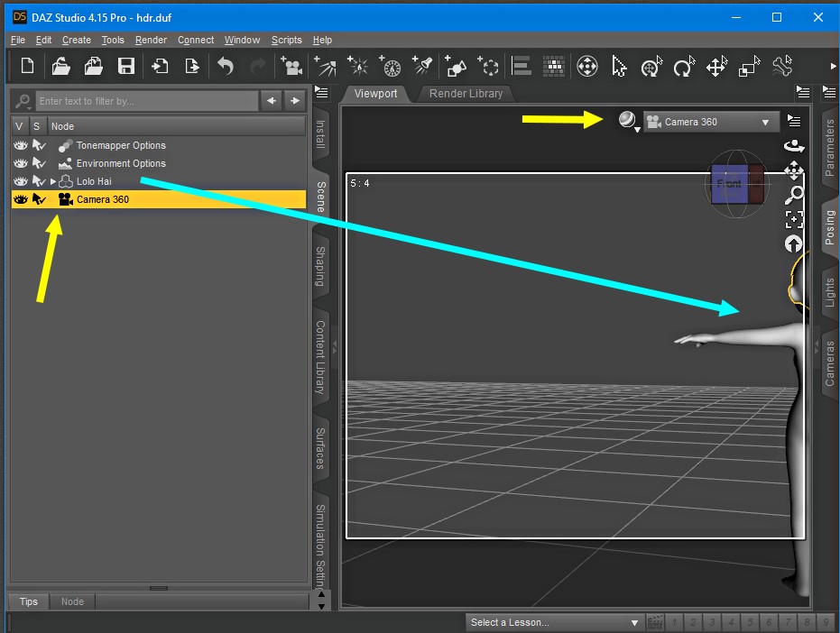Open the Scripts menu
Screen dimensions: 840x633
(287, 41)
